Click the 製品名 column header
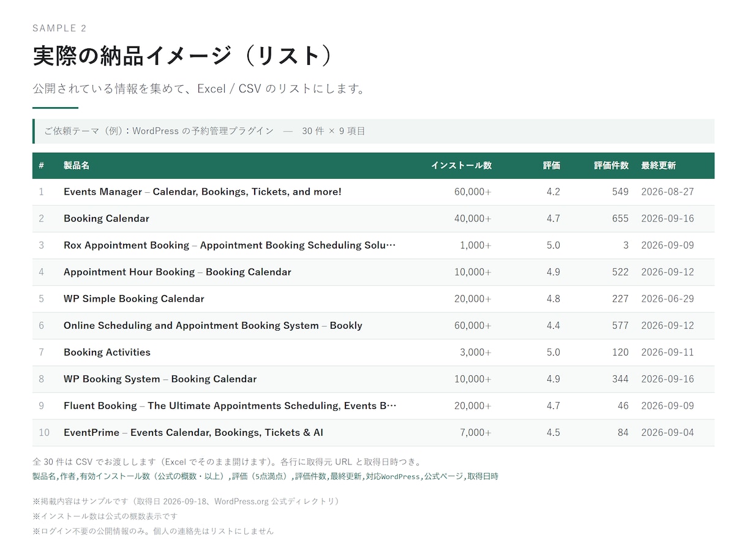Image resolution: width=747 pixels, height=560 pixels. (77, 166)
